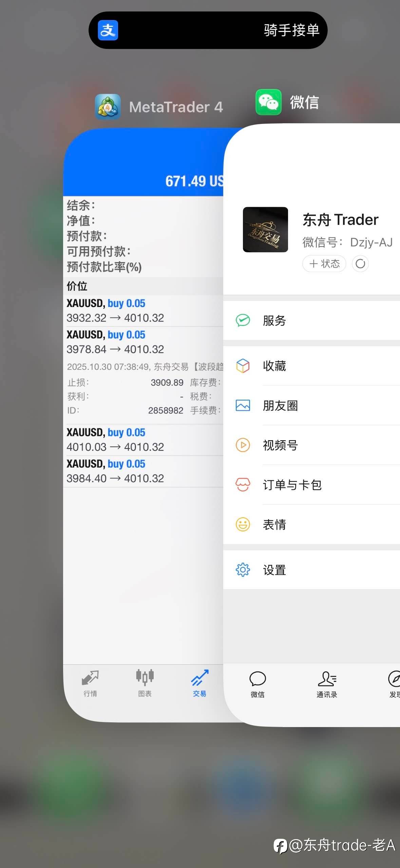Add a status with the 状态 button
400x868 pixels.
point(324,264)
